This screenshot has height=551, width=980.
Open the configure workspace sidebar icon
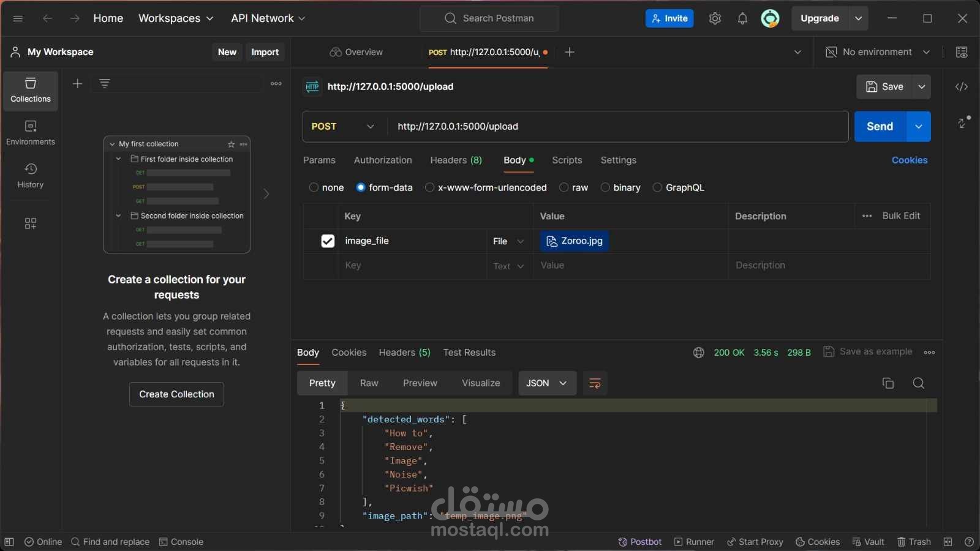pyautogui.click(x=31, y=223)
